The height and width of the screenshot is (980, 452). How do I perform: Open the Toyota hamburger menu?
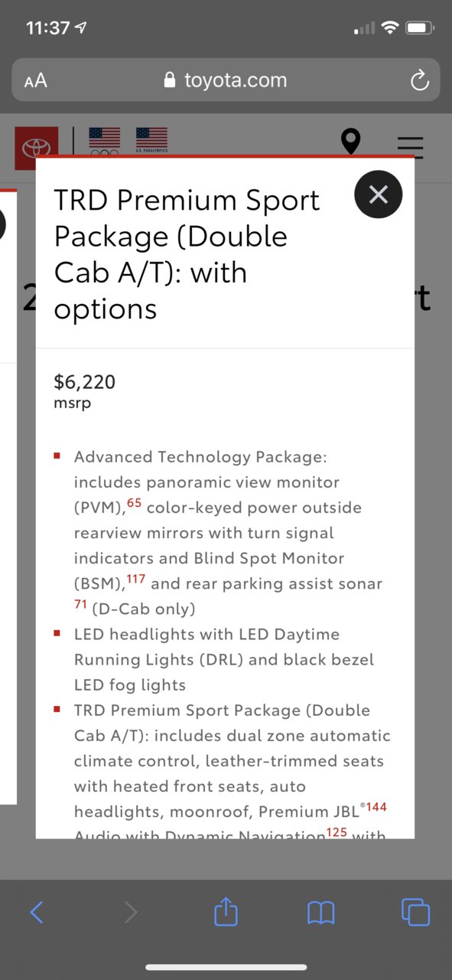pyautogui.click(x=411, y=145)
